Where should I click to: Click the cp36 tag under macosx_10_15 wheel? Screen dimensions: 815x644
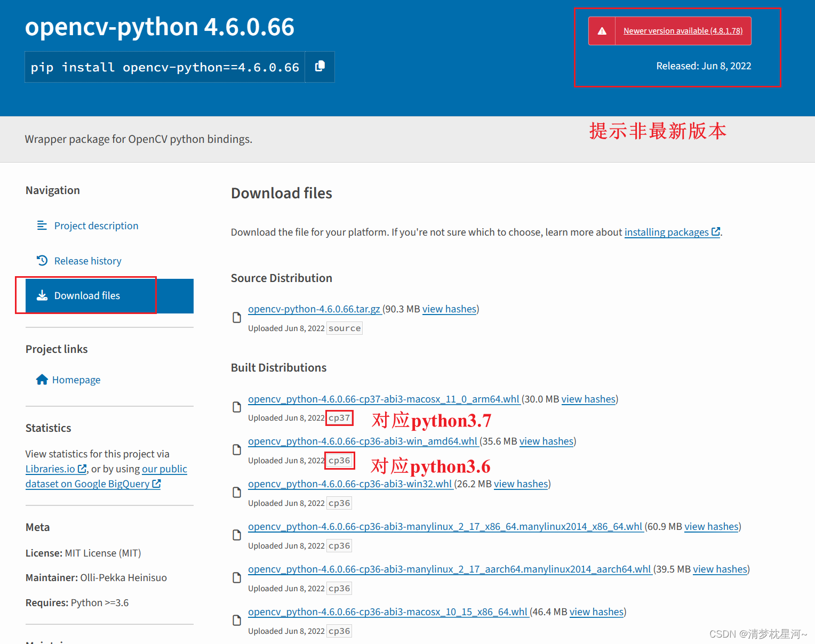coord(339,631)
